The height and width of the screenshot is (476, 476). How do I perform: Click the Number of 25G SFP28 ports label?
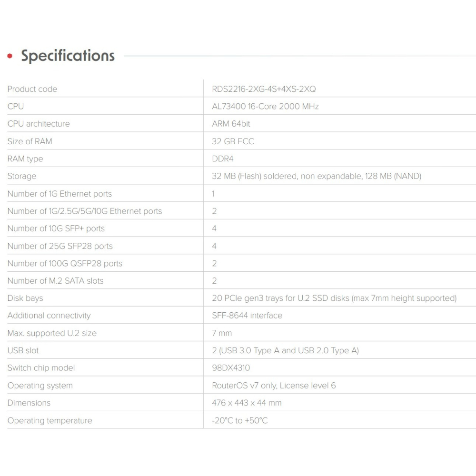tap(60, 246)
